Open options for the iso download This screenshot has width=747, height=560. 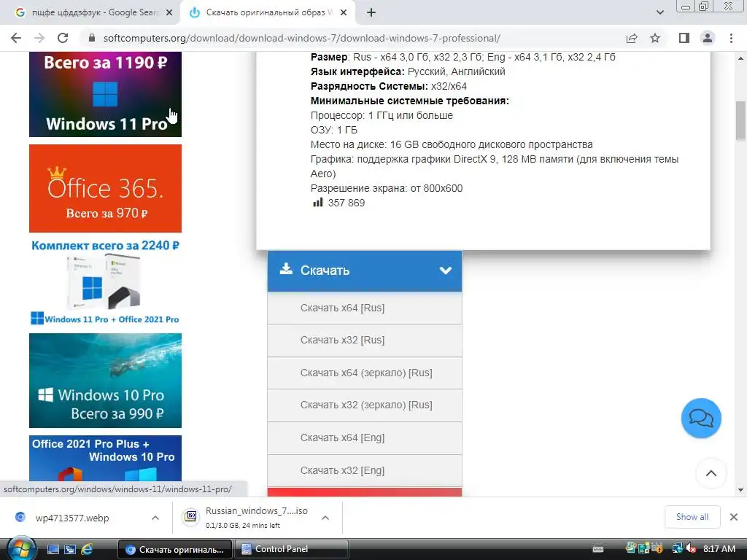point(325,518)
